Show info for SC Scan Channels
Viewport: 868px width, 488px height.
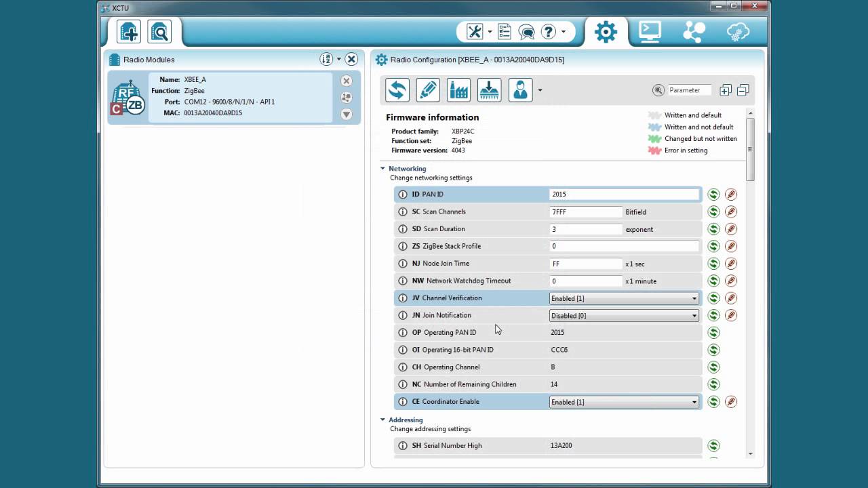click(403, 211)
